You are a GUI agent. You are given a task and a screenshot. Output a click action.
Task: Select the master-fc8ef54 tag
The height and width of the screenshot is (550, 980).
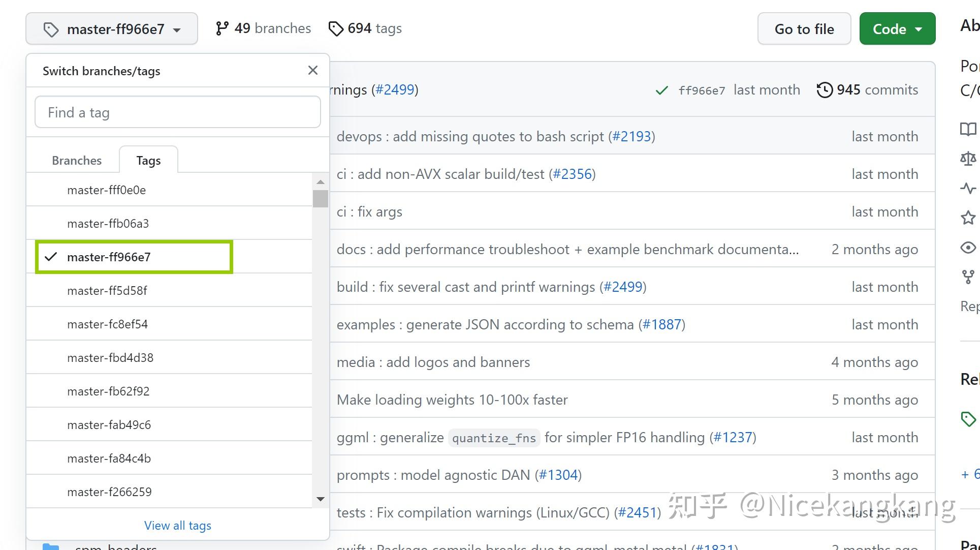[108, 324]
